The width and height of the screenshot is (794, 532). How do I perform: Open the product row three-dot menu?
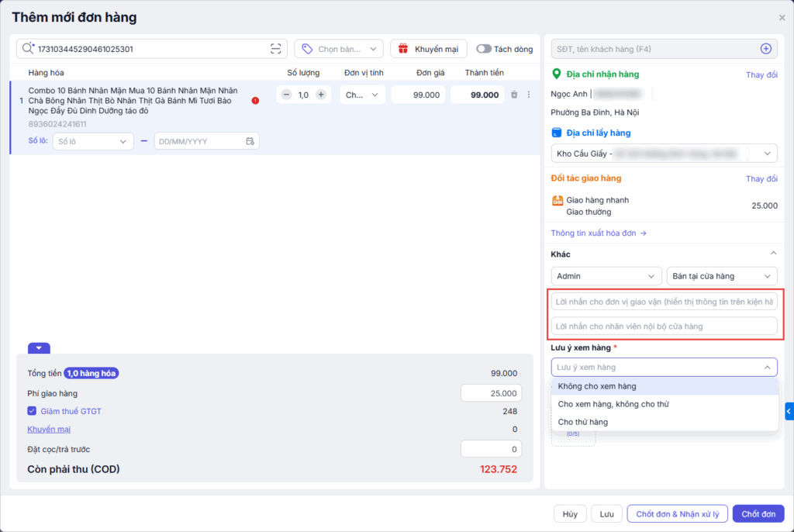point(529,95)
